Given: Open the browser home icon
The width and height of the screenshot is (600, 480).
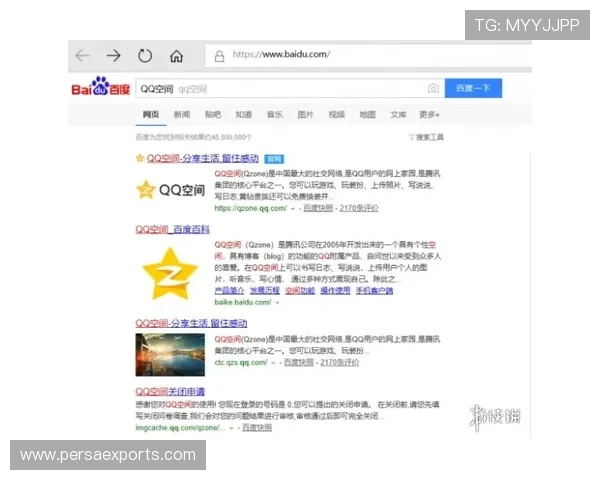Looking at the screenshot, I should [176, 56].
